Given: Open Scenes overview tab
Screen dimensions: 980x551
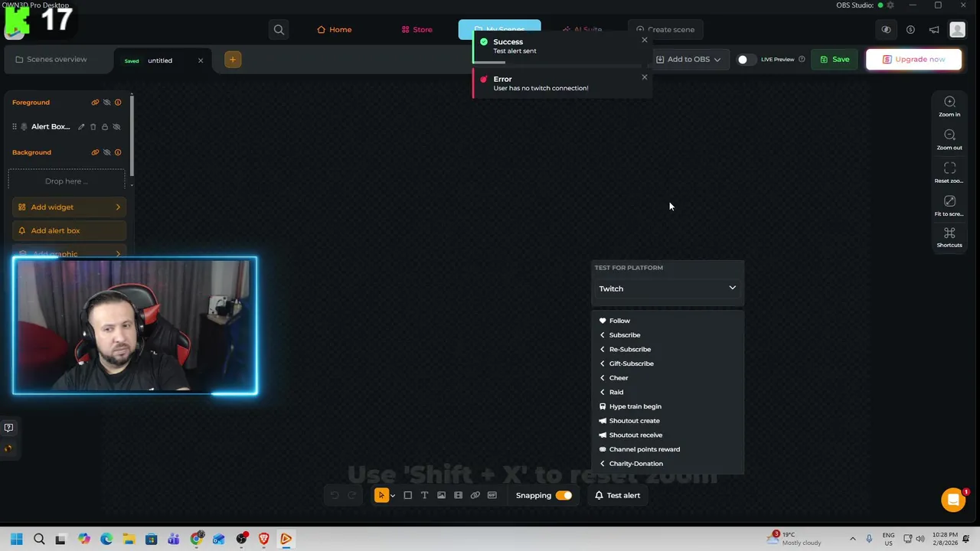Looking at the screenshot, I should (51, 59).
